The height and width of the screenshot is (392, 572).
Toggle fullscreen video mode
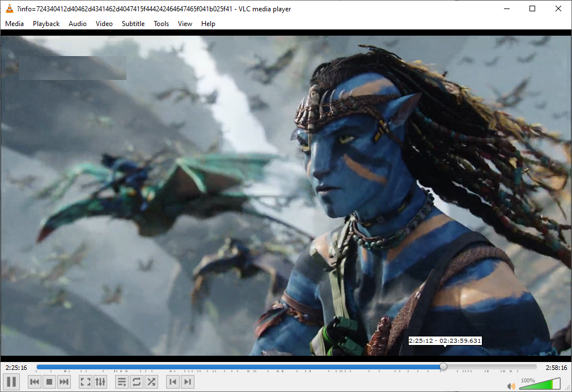85,382
